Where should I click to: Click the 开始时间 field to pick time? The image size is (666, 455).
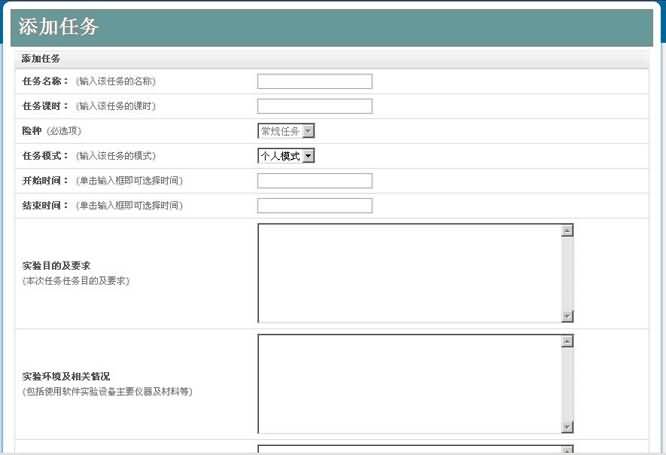click(314, 181)
